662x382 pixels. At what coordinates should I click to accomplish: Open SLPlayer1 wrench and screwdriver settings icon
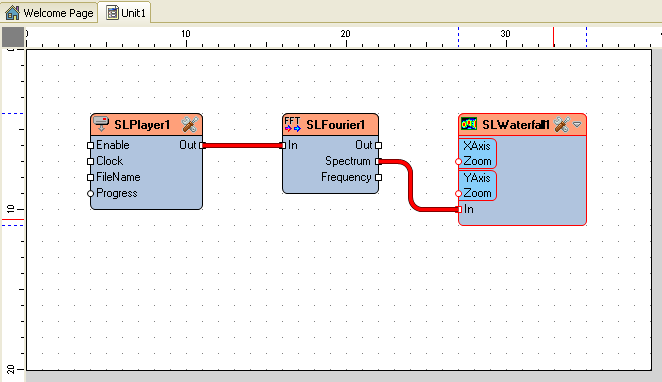(x=190, y=125)
